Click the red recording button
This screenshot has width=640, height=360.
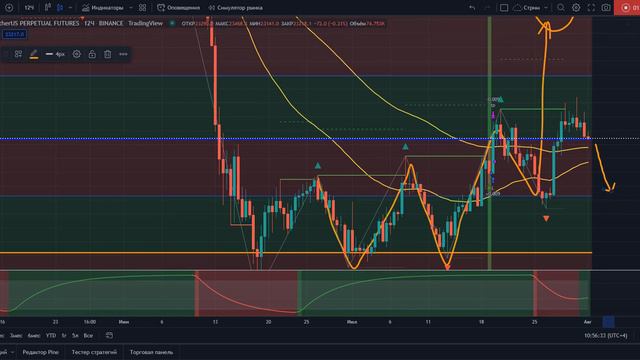tap(627, 7)
